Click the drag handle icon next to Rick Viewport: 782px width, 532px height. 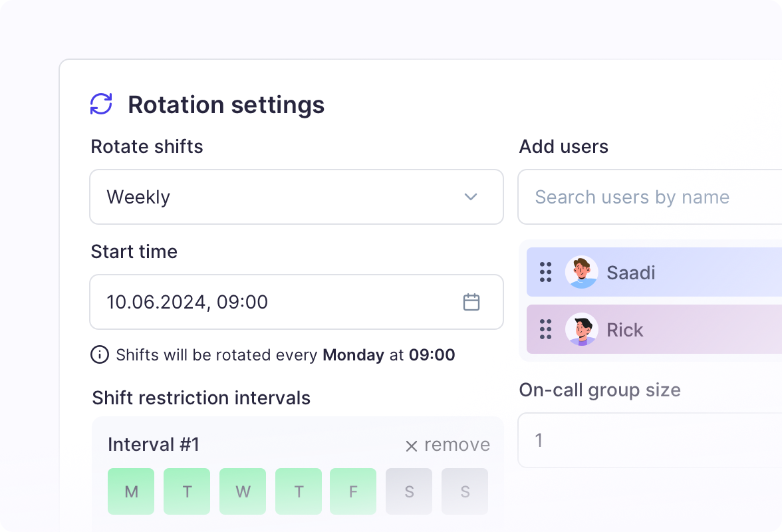click(545, 330)
